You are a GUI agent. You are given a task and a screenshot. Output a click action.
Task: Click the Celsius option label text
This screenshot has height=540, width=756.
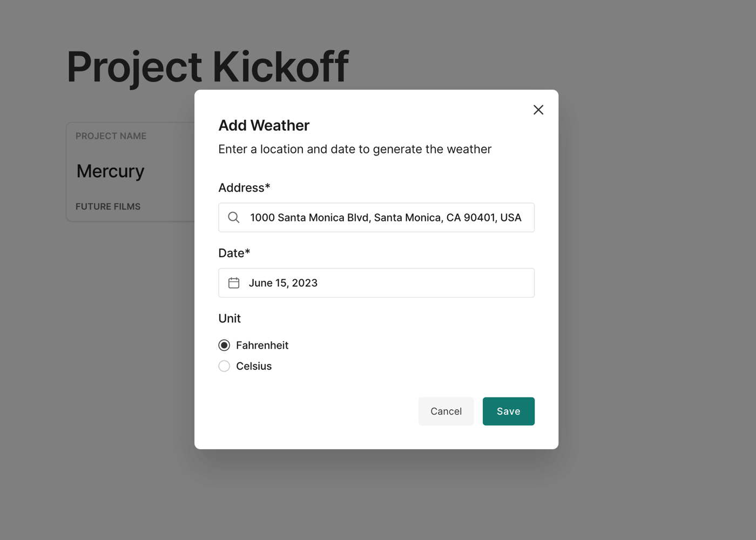254,366
